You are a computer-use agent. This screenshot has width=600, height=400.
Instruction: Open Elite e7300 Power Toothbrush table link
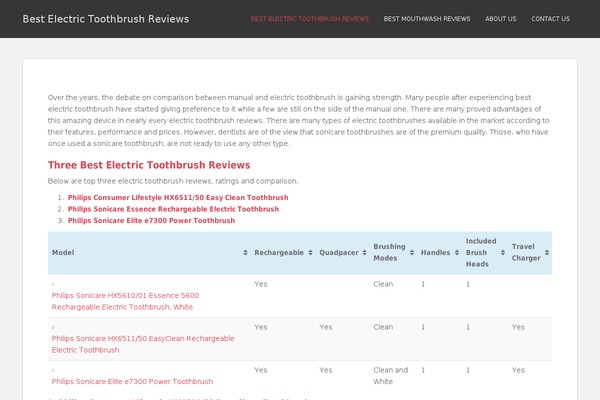click(x=132, y=382)
